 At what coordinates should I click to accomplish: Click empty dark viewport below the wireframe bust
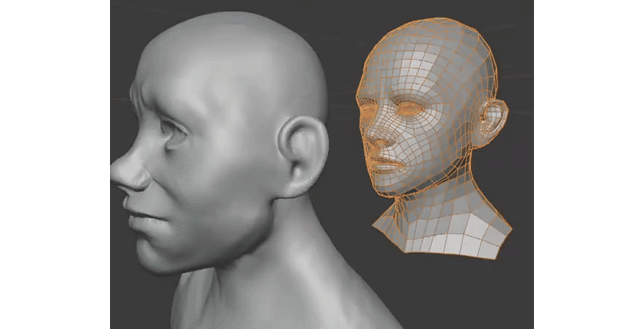point(455,294)
